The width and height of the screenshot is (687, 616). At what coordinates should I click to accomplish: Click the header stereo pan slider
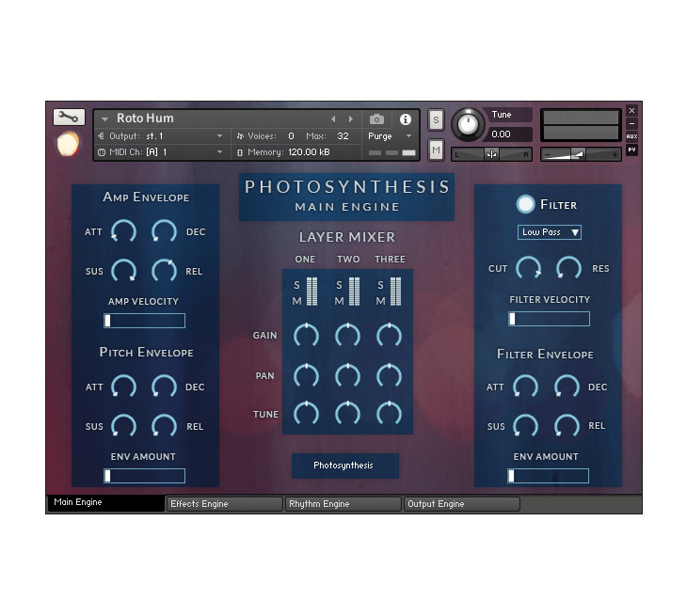point(491,154)
